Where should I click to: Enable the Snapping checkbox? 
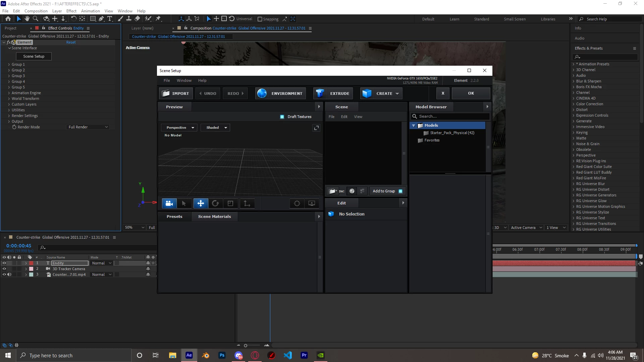[x=260, y=19]
